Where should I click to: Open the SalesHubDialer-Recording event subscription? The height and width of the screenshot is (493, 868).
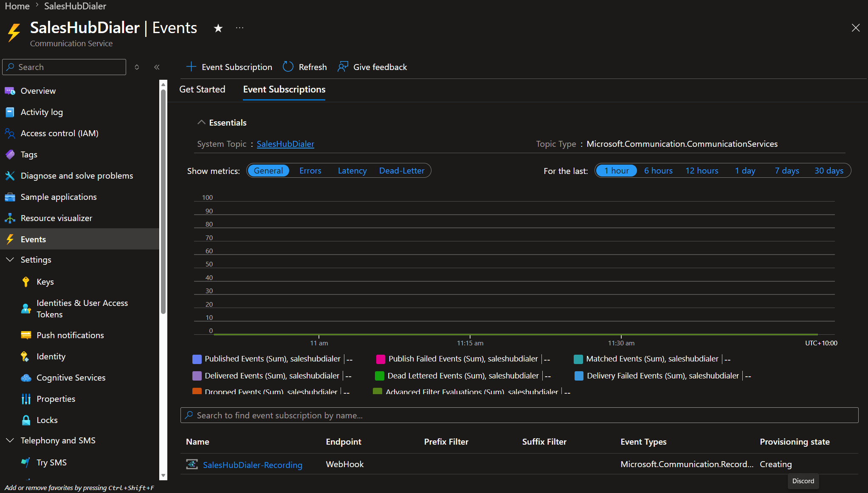253,465
